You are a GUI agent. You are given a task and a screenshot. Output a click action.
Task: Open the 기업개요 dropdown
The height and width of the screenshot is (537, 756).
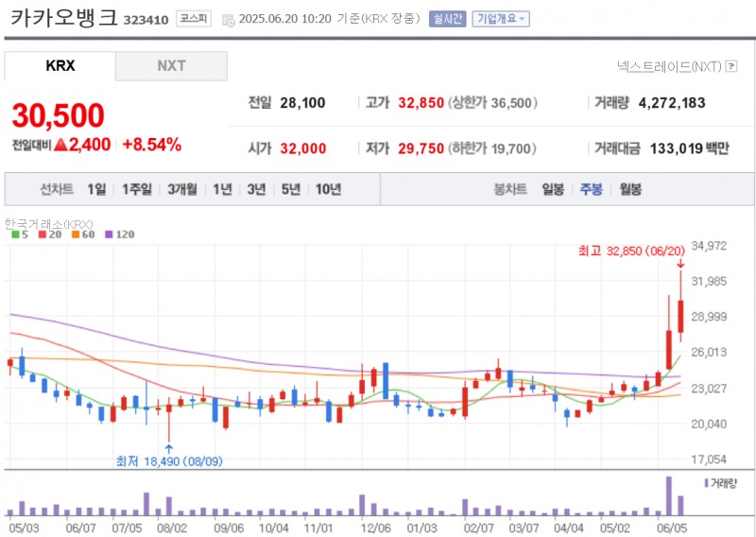(501, 19)
